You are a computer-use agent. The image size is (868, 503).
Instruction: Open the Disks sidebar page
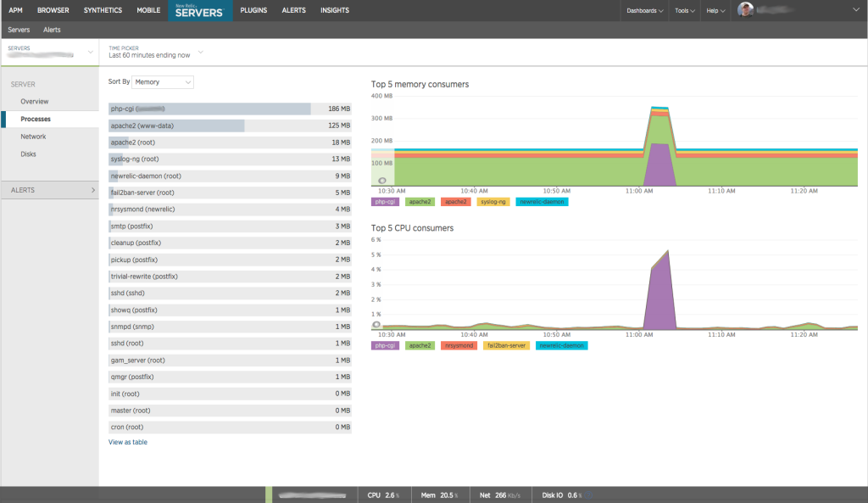(28, 154)
